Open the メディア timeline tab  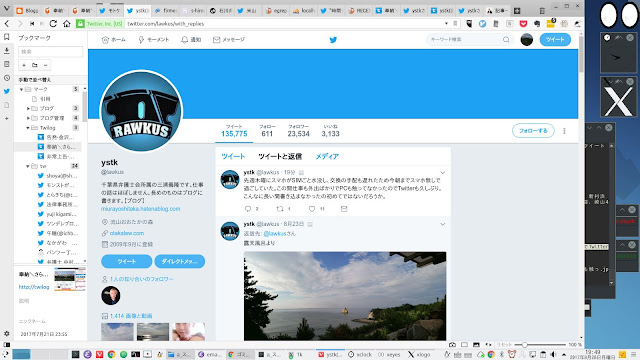(x=327, y=156)
